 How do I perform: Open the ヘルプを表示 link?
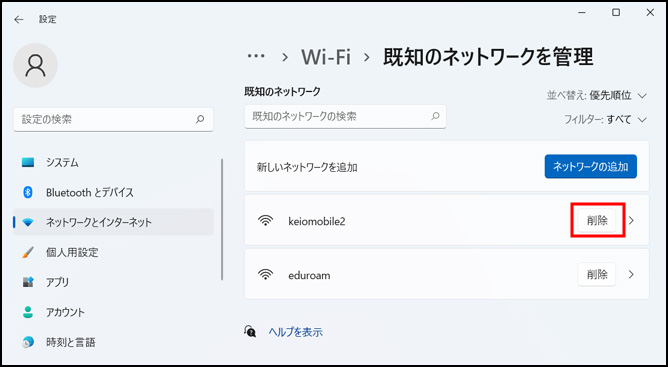coord(295,332)
